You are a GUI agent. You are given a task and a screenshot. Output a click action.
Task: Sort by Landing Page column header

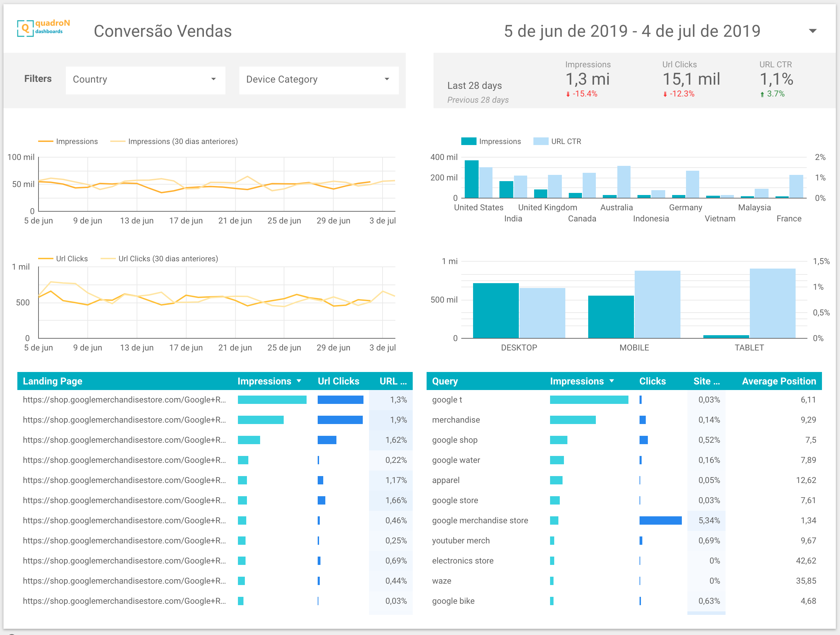(52, 381)
